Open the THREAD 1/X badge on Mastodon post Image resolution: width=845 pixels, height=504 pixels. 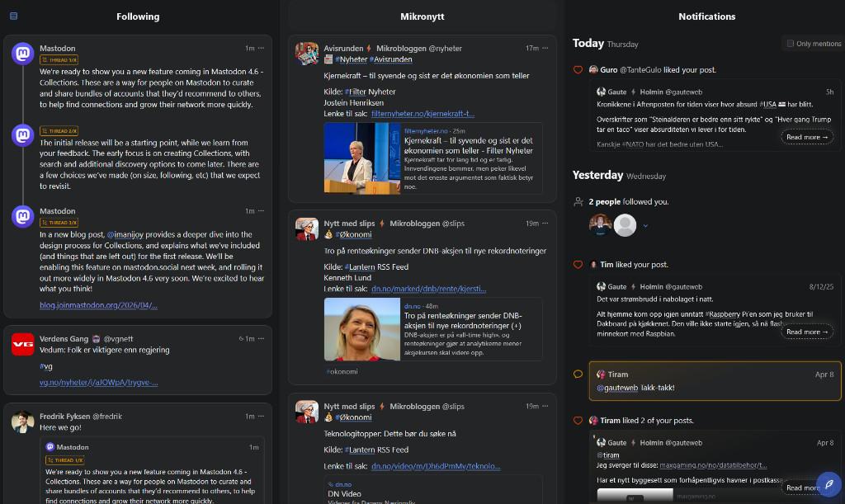point(59,60)
